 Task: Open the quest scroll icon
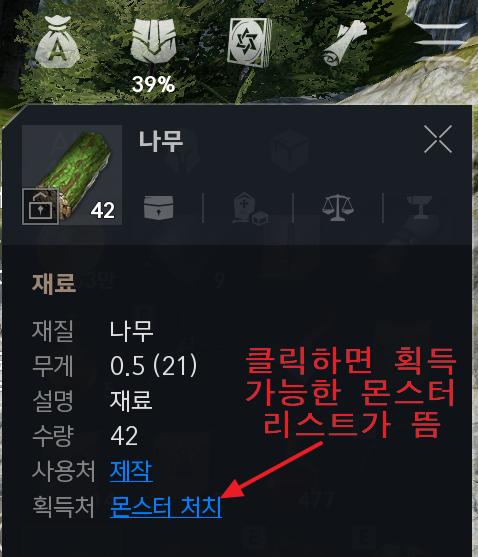click(x=344, y=43)
